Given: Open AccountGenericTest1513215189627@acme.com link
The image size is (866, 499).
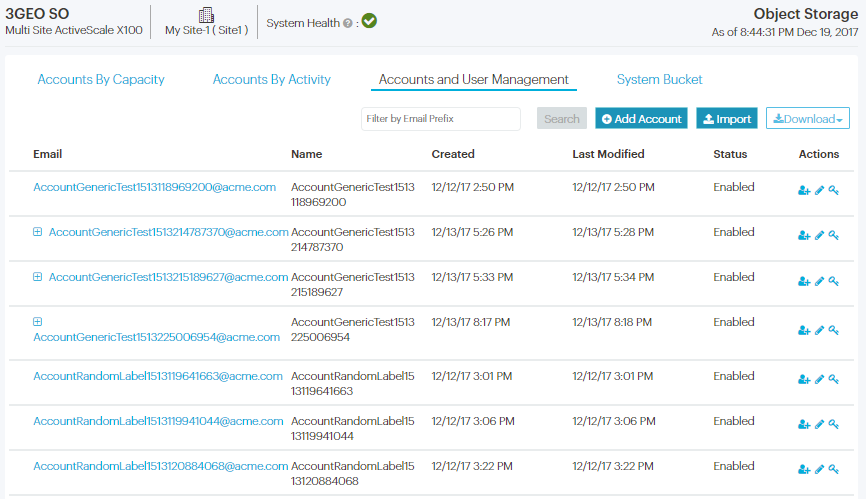Looking at the screenshot, I should tap(168, 277).
